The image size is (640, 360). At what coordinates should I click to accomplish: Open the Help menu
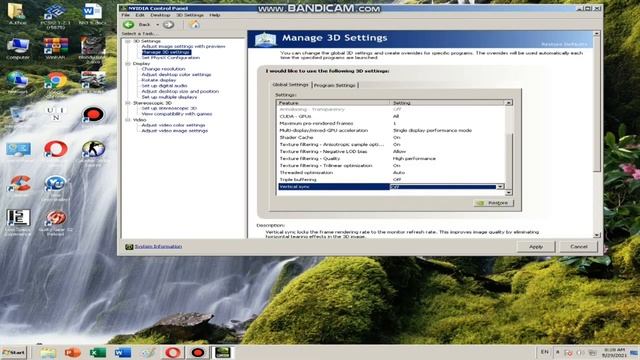tap(215, 15)
